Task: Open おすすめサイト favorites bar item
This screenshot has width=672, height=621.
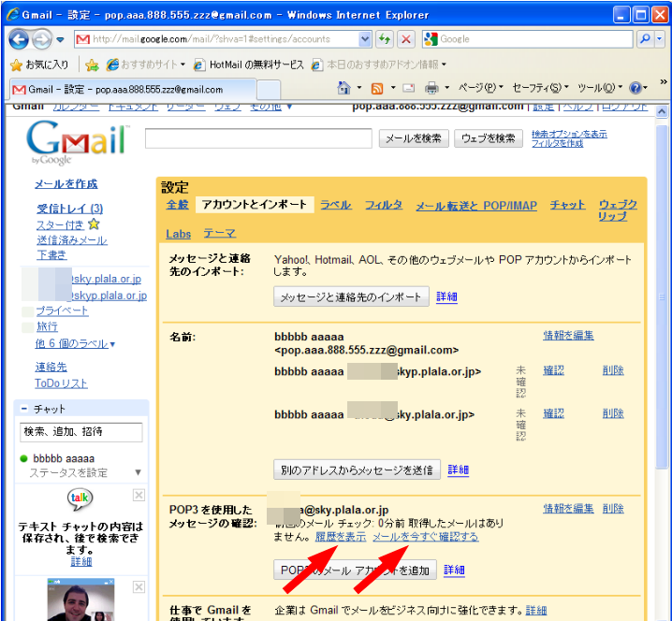Action: (146, 65)
